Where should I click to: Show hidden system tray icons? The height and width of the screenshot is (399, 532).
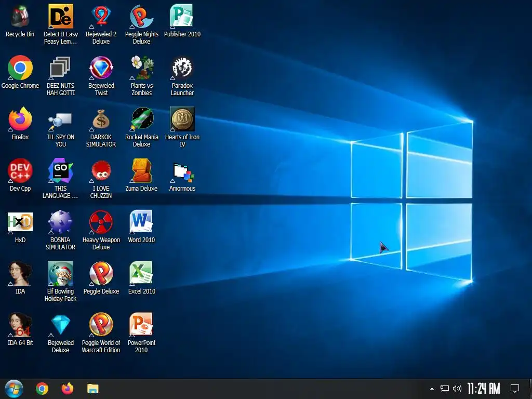pos(432,389)
